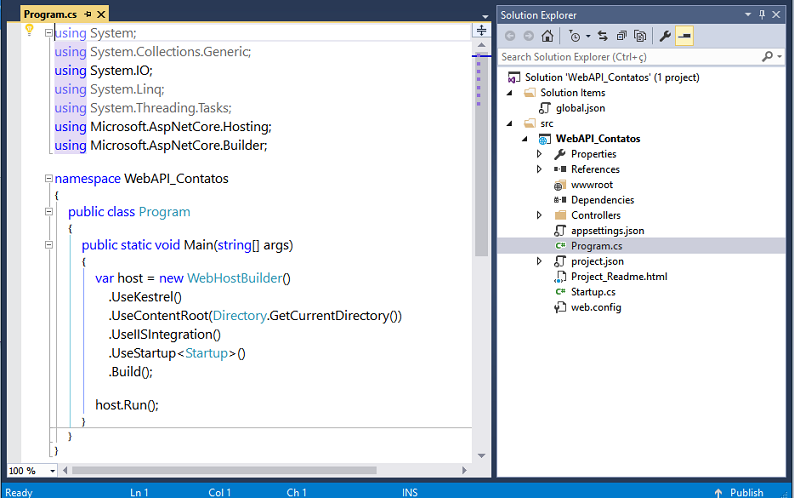Click 'Startup' type in UseStartup line
Screen dimensions: 794x498
pyautogui.click(x=207, y=353)
